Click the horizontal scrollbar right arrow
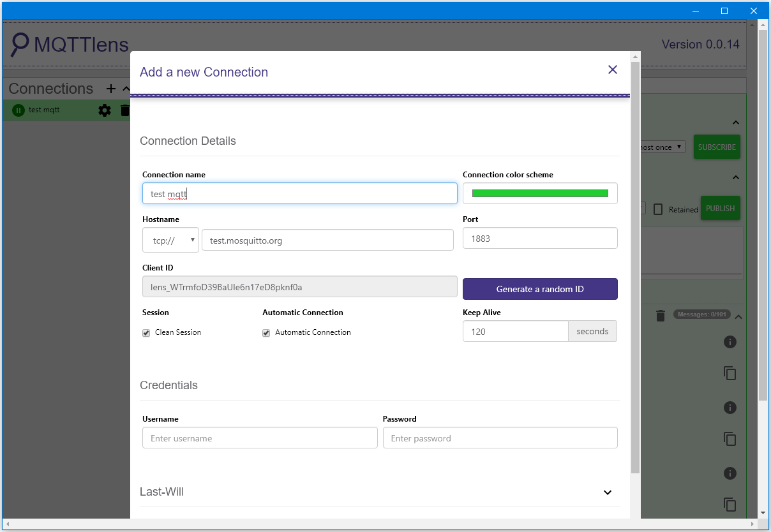 coord(752,524)
